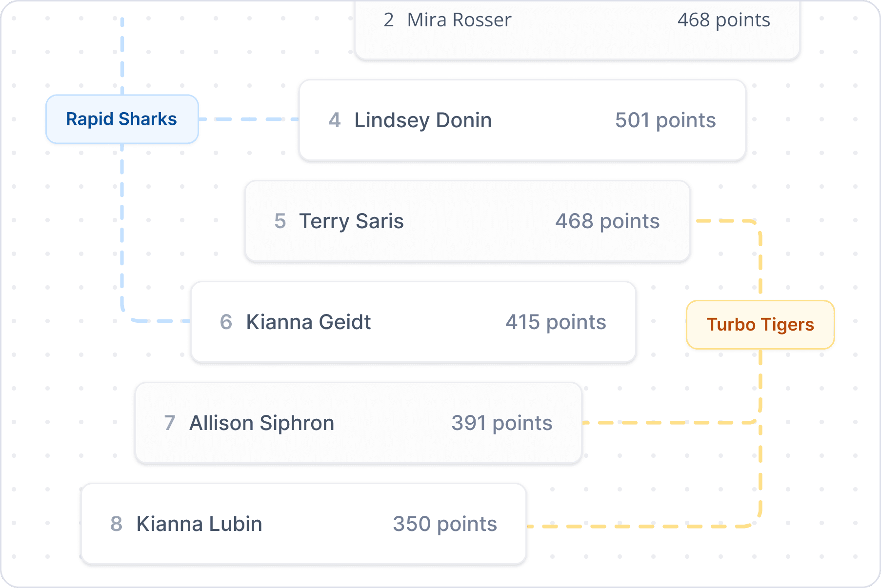This screenshot has height=588, width=881.
Task: Click Lindsey Donin's 501 points score
Action: (x=665, y=120)
